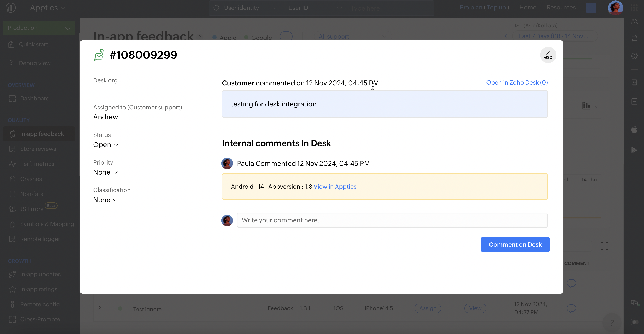Click the Google Play icon in right rail

(634, 150)
